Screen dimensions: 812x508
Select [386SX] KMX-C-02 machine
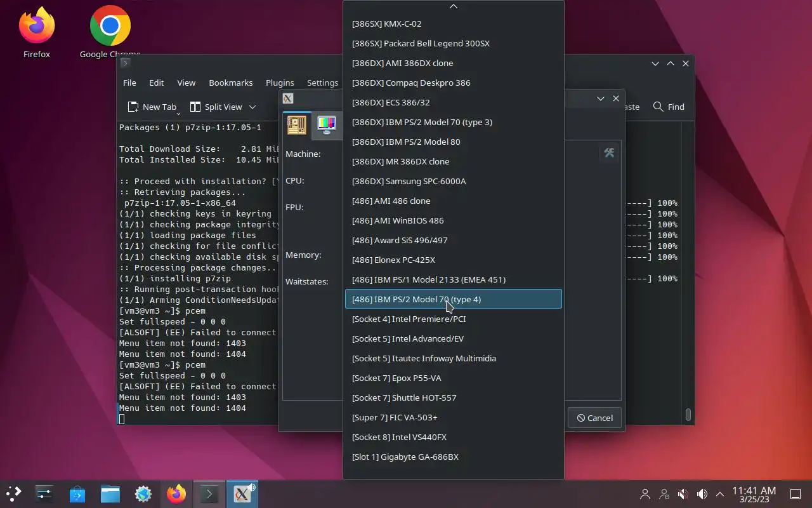pos(453,23)
